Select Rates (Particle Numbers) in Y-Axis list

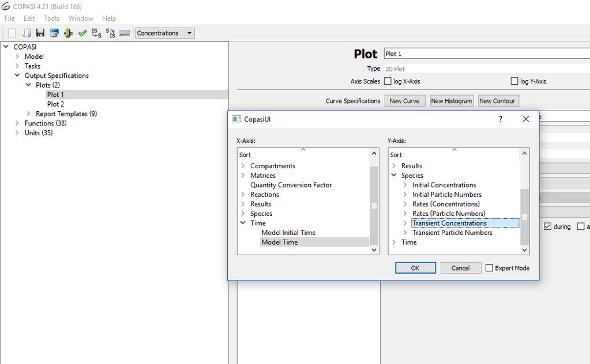(x=449, y=213)
